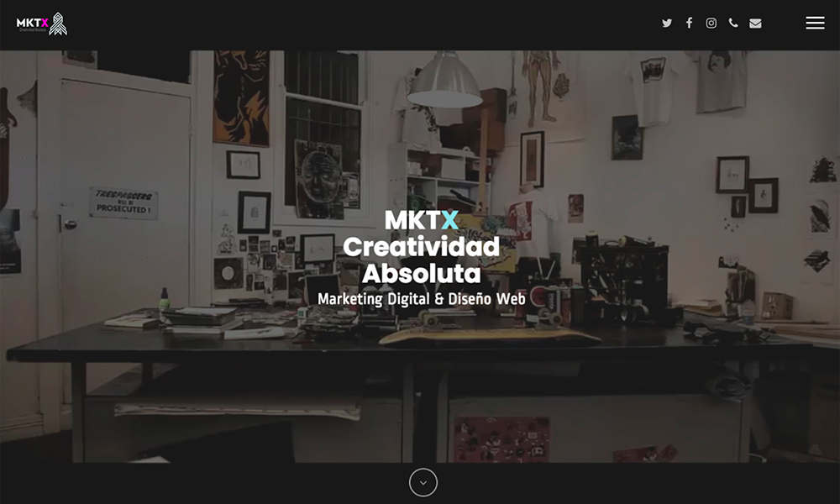Click the Trespassers Prosecuted sign on door
Screen dimensions: 840x504
(x=123, y=203)
